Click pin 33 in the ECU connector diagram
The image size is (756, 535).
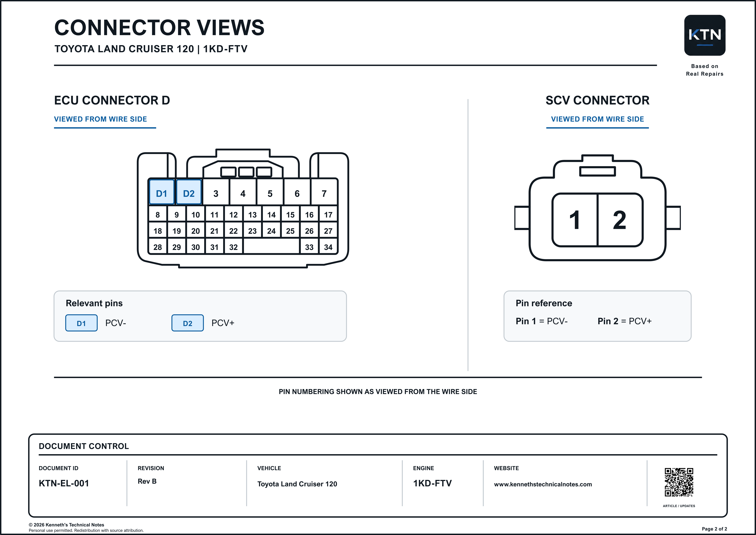coord(309,246)
